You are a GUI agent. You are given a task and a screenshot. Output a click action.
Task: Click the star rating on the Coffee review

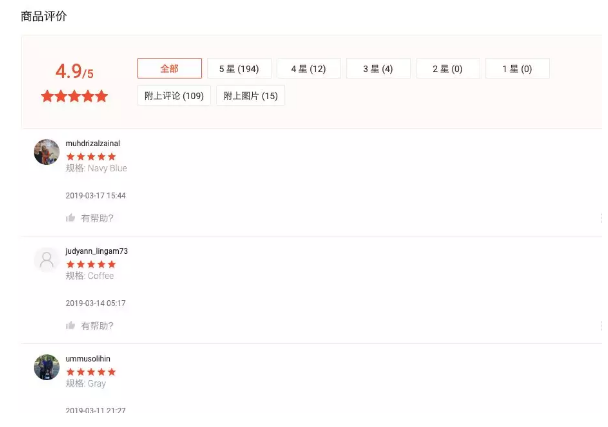(x=91, y=264)
